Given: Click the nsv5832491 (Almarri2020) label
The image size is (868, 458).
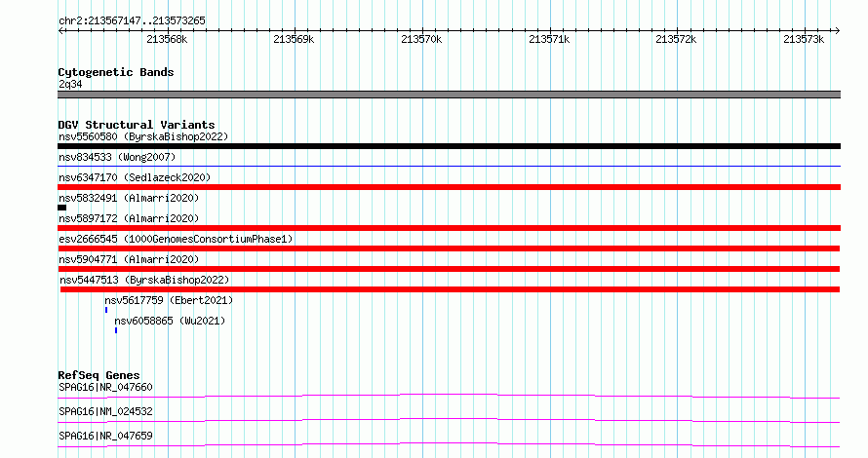Looking at the screenshot, I should pyautogui.click(x=129, y=198).
